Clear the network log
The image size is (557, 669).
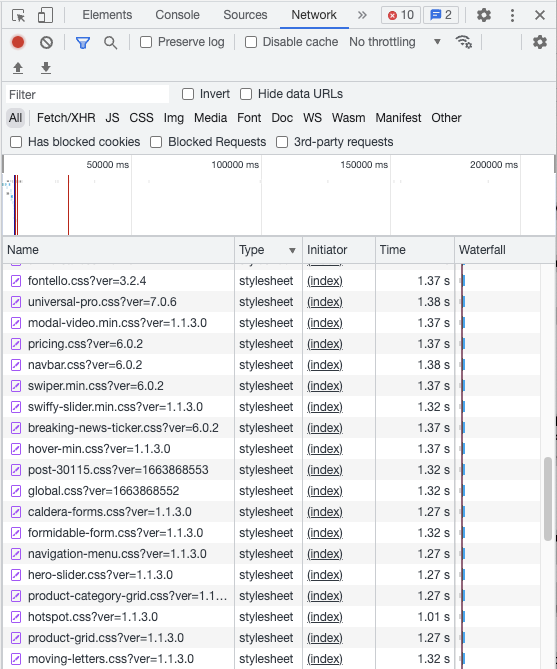(x=47, y=42)
